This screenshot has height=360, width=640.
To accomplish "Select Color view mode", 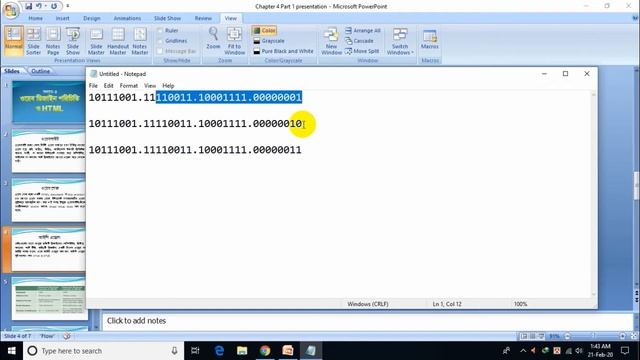I will (264, 31).
